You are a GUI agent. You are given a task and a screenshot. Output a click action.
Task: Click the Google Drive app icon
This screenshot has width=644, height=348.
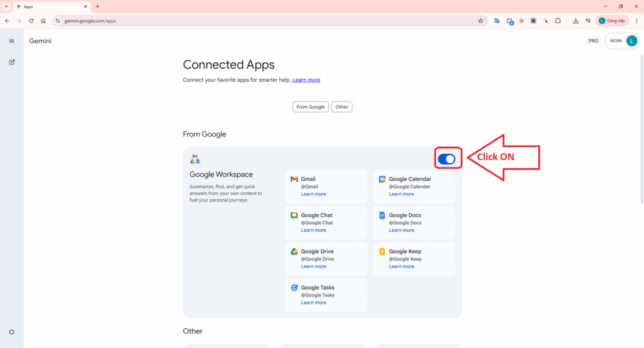294,251
